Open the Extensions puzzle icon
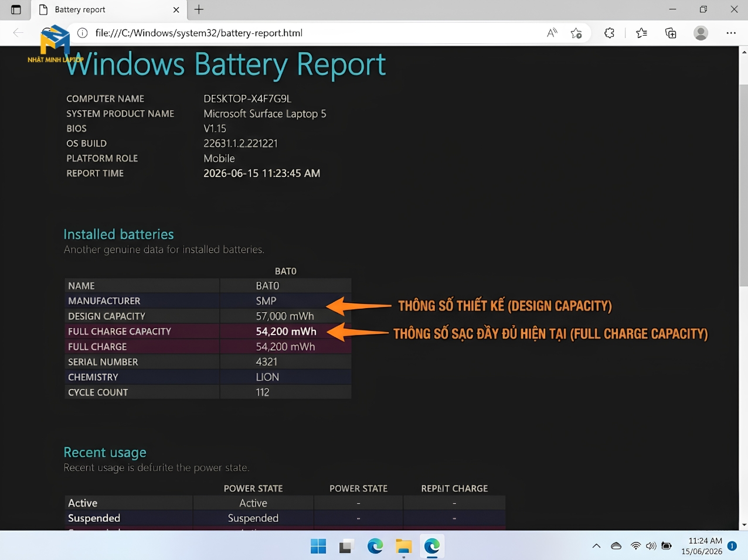This screenshot has height=560, width=748. [610, 33]
